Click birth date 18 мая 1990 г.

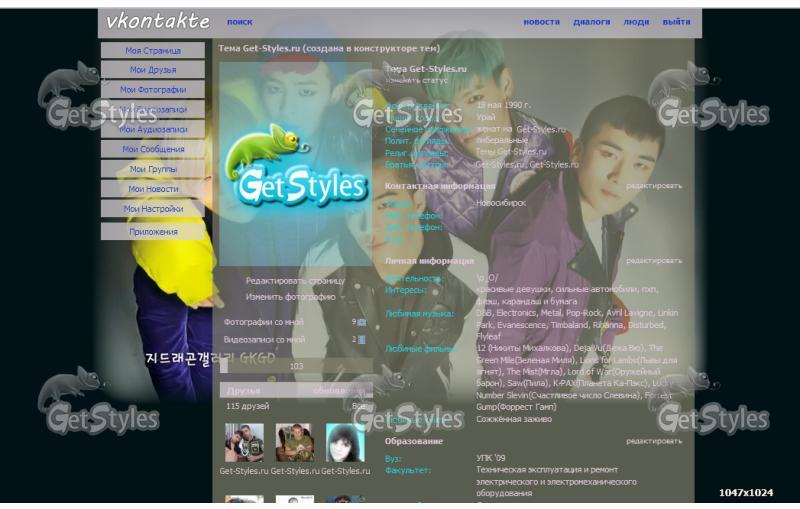coord(503,105)
